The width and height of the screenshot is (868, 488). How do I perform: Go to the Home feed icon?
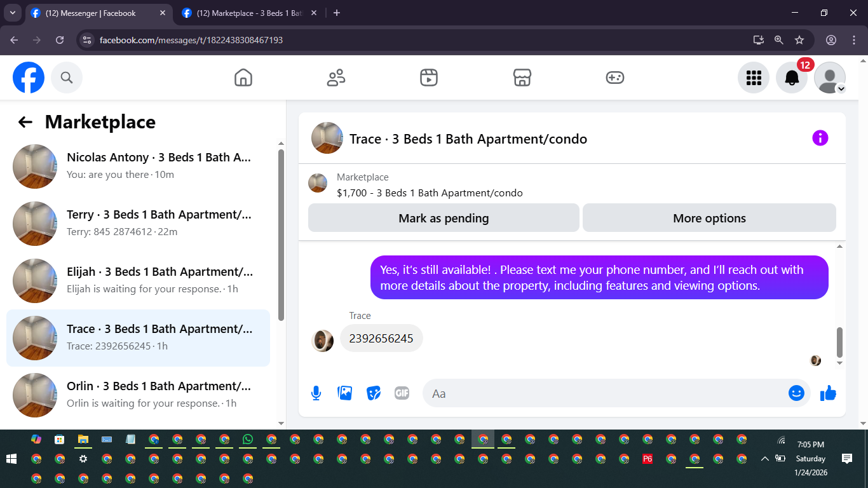243,78
